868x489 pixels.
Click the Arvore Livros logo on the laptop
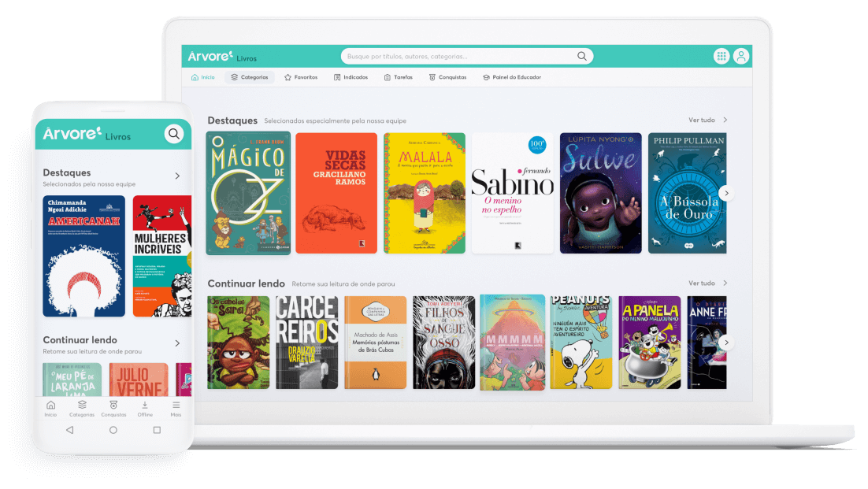[222, 57]
